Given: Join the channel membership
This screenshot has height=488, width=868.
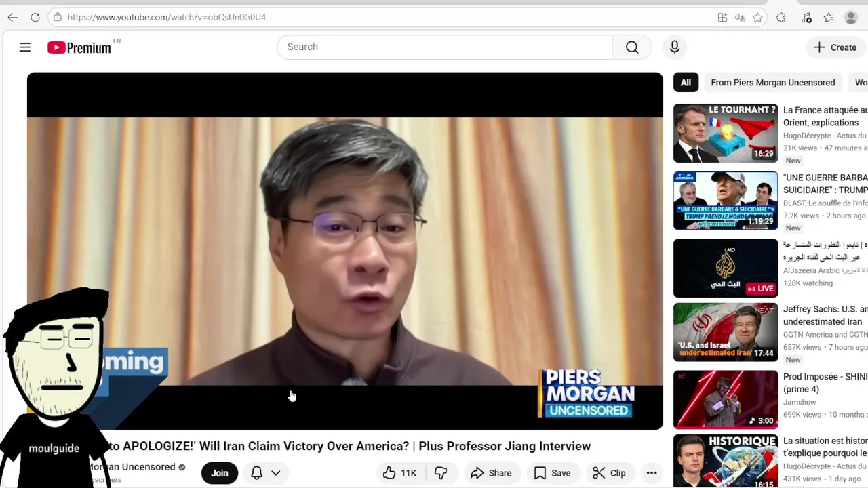Looking at the screenshot, I should pyautogui.click(x=220, y=473).
